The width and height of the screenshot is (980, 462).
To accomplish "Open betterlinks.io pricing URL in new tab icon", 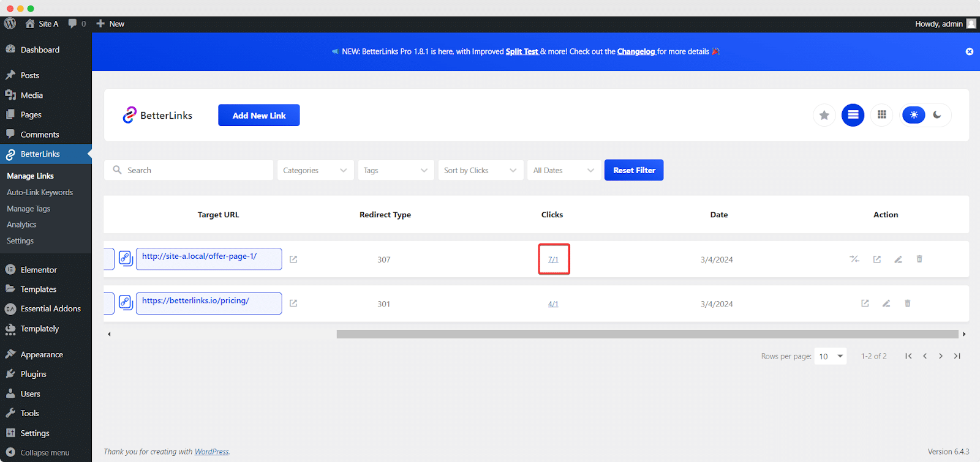I will coord(293,304).
